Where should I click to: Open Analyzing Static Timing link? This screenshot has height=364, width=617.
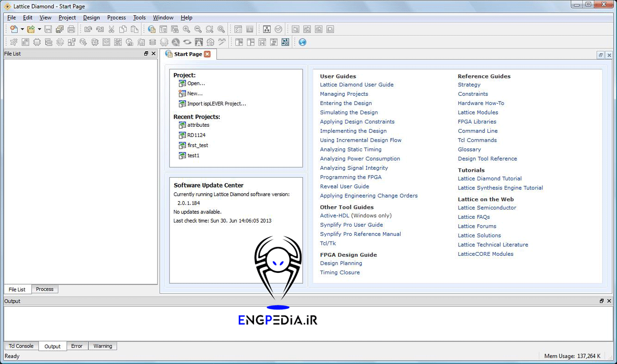pos(351,149)
